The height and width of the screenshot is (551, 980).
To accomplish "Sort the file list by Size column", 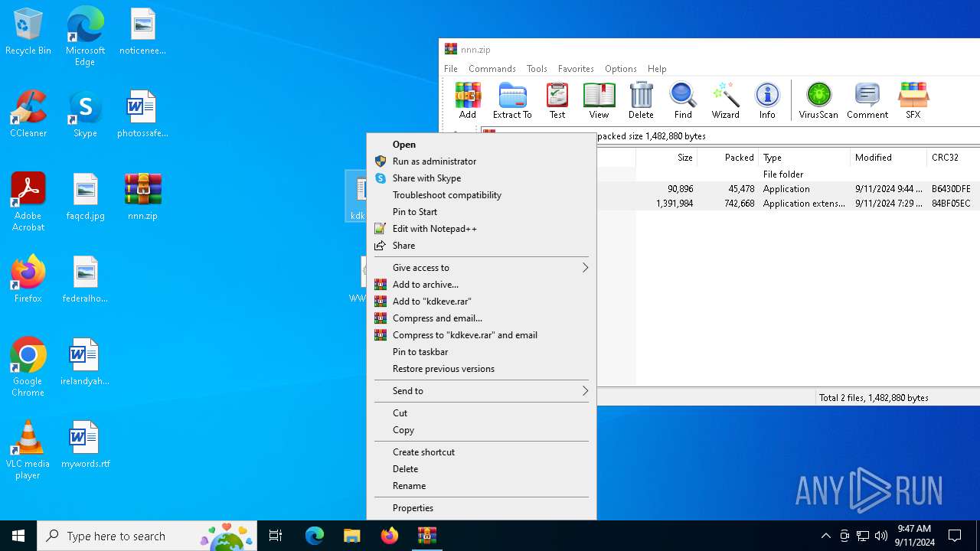I will coord(666,158).
